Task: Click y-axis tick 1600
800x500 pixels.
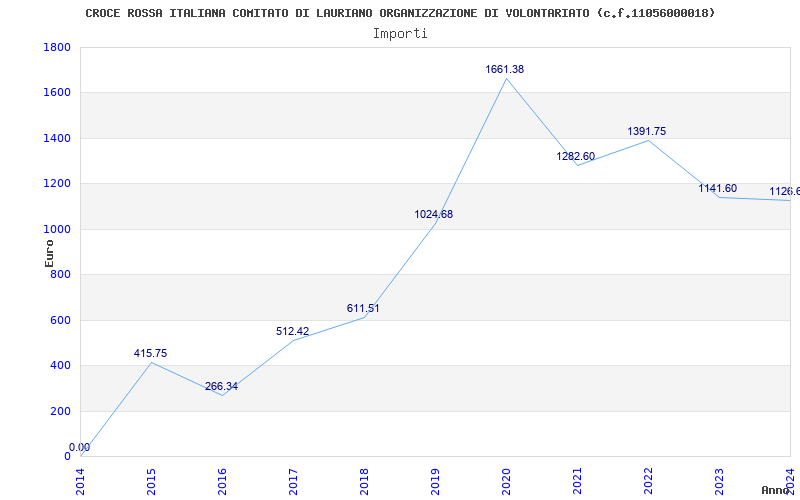Action: [x=57, y=93]
